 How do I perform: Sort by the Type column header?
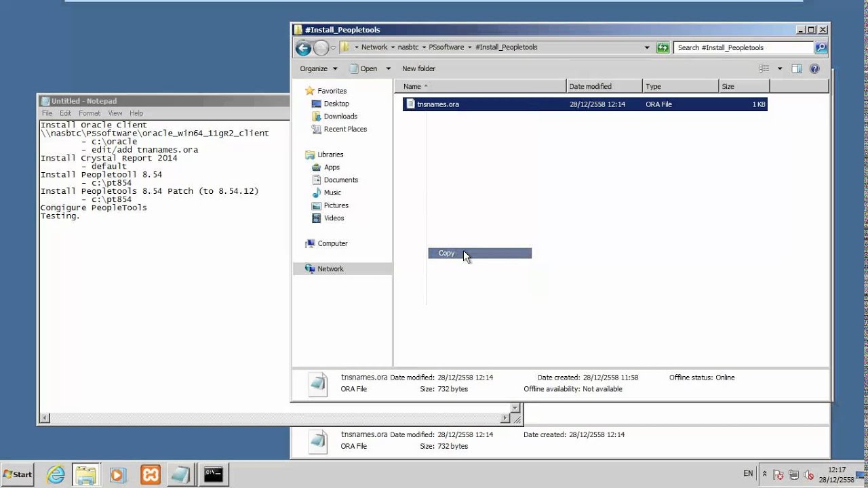point(680,86)
